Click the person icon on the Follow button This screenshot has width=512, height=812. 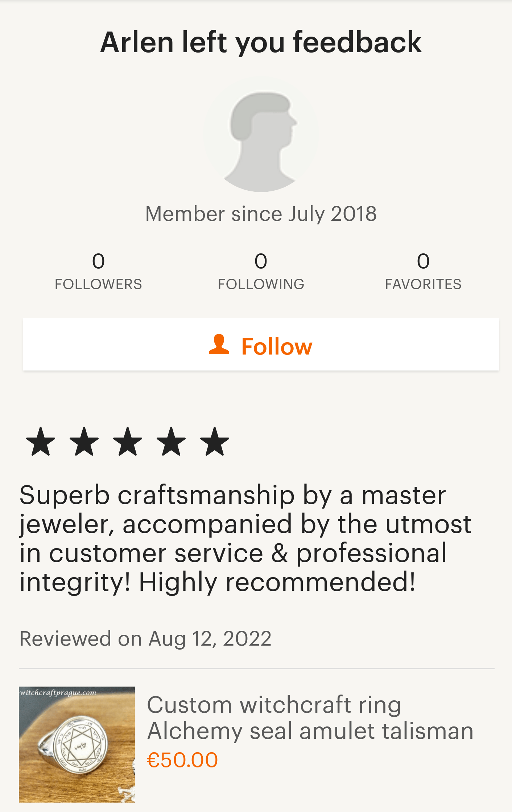pos(219,344)
